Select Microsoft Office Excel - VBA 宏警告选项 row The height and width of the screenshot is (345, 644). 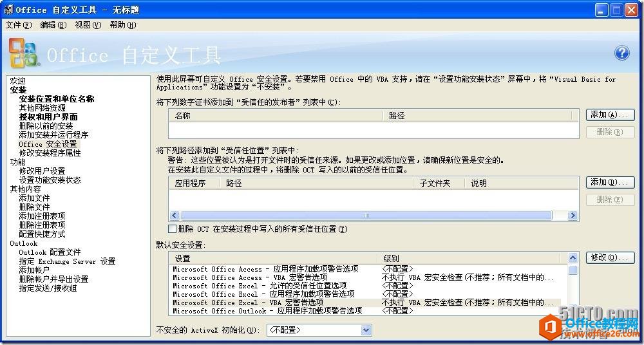tap(365, 303)
